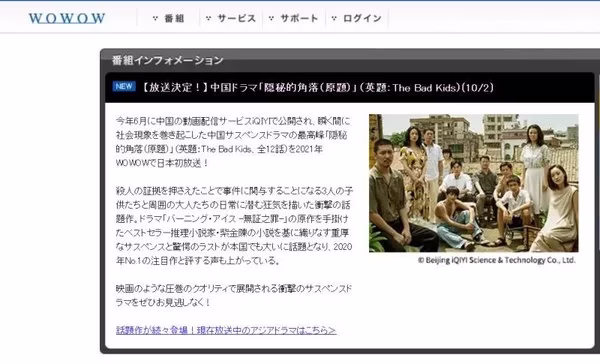Click the arrow icon beside 番組
This screenshot has height=364, width=600.
click(155, 18)
